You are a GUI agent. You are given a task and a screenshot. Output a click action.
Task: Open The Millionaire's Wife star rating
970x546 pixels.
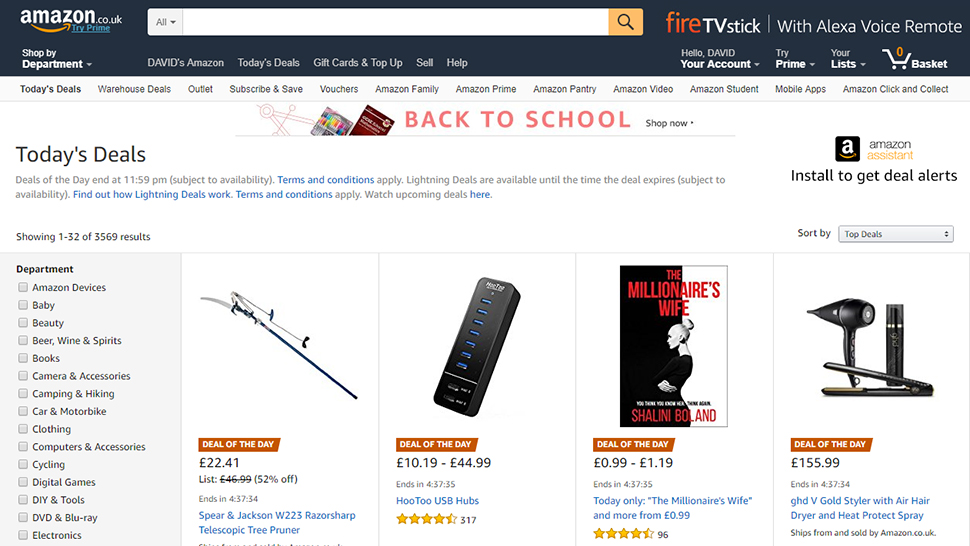pyautogui.click(x=624, y=534)
